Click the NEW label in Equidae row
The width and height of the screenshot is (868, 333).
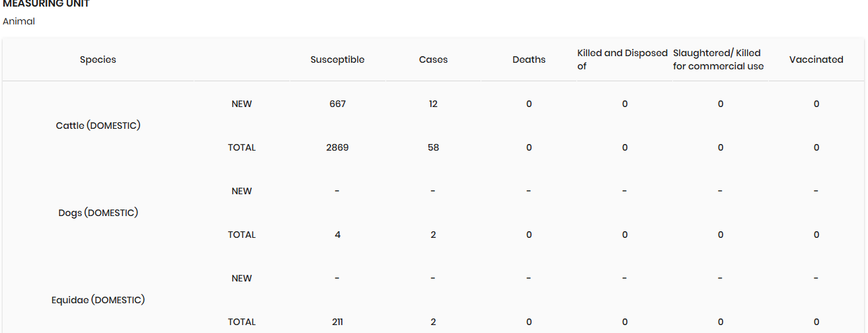click(241, 278)
